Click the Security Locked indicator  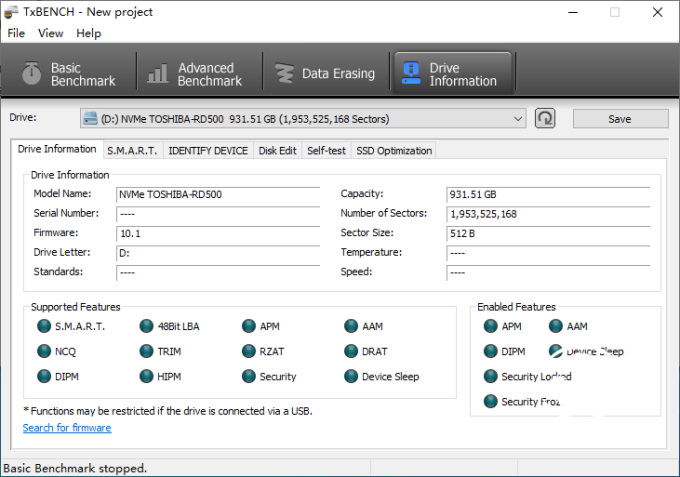(x=490, y=376)
